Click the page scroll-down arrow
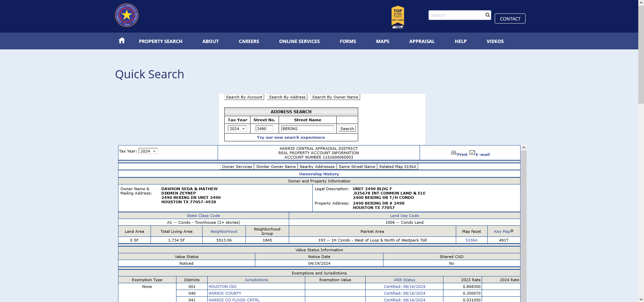Viewport: 644px width, 302px height. click(641, 299)
